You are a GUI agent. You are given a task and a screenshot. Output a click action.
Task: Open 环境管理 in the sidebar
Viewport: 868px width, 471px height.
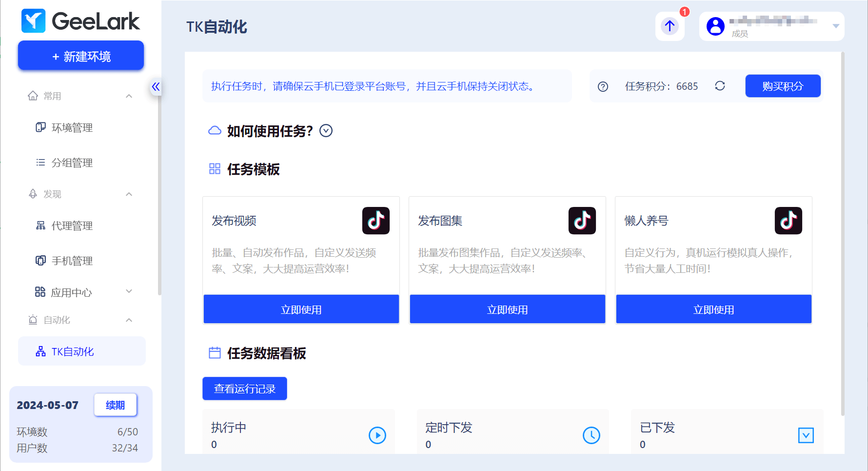coord(72,128)
